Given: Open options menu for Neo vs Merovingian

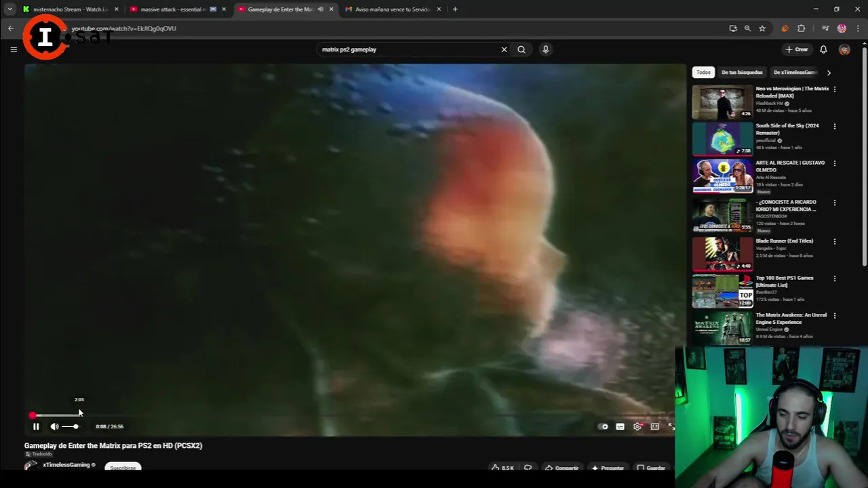Looking at the screenshot, I should 835,89.
